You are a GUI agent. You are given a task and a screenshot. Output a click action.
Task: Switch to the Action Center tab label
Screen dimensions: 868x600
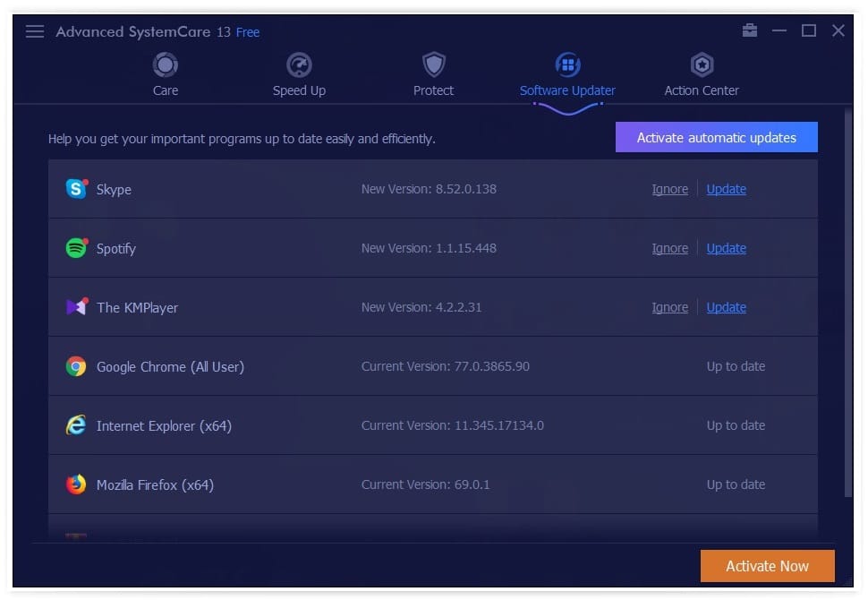coord(702,90)
